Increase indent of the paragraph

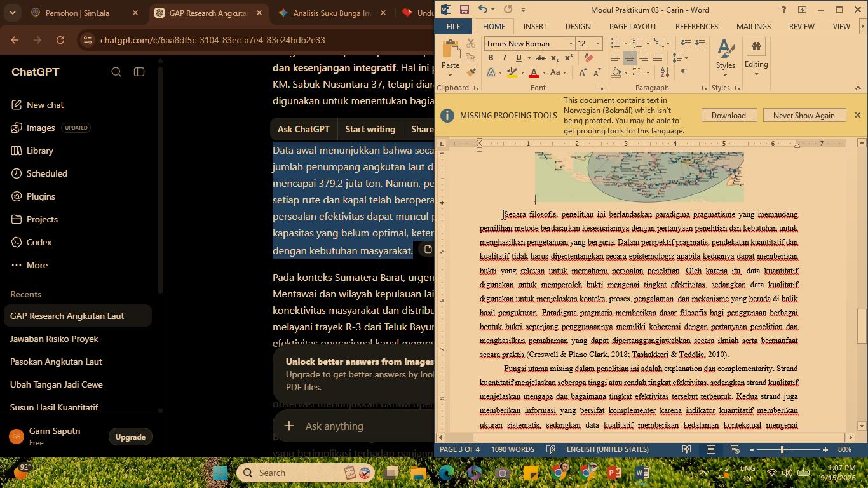pyautogui.click(x=700, y=43)
